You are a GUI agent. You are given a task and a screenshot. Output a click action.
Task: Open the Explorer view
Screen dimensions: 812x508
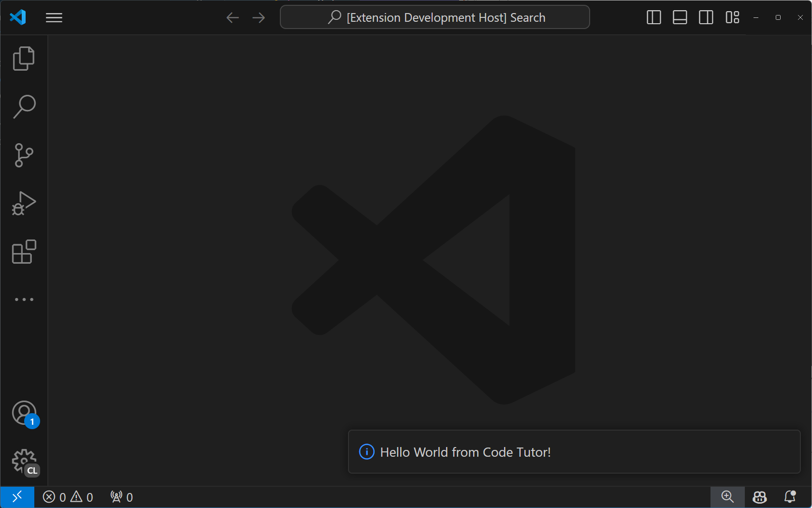(x=24, y=58)
